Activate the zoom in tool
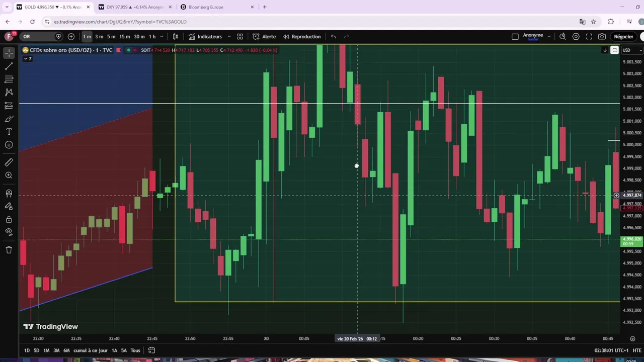The image size is (644, 362). click(x=9, y=175)
